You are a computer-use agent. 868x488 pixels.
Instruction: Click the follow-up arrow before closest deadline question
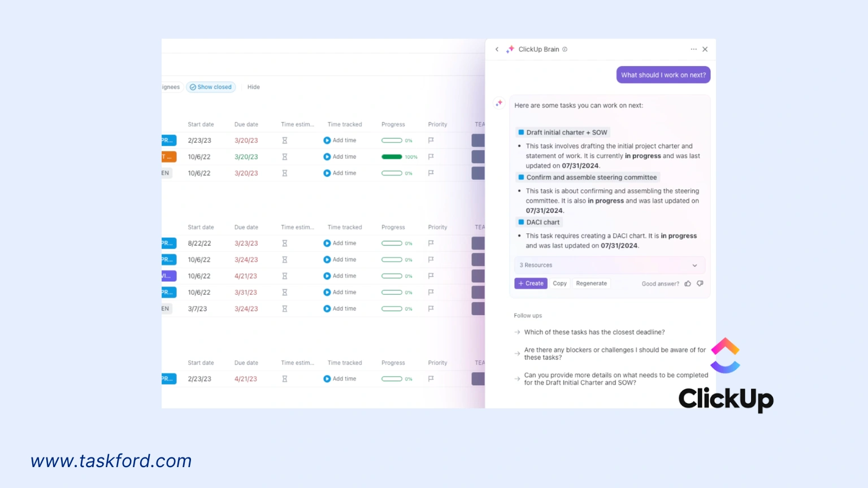[517, 332]
